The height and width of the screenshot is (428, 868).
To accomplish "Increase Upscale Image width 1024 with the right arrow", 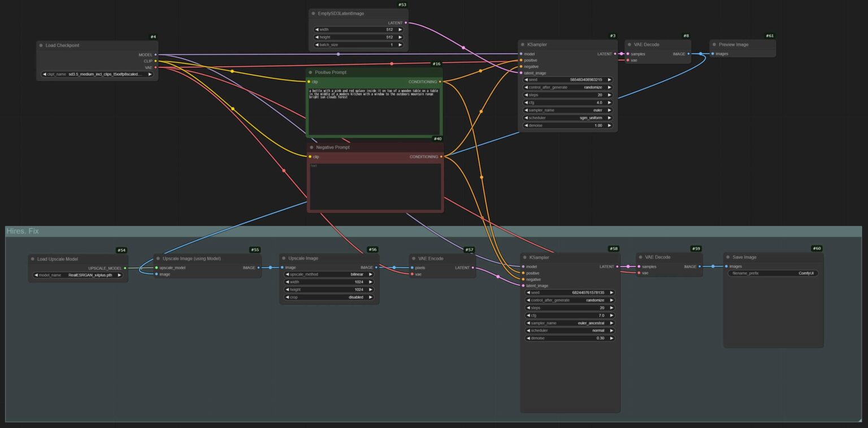I will [x=371, y=282].
